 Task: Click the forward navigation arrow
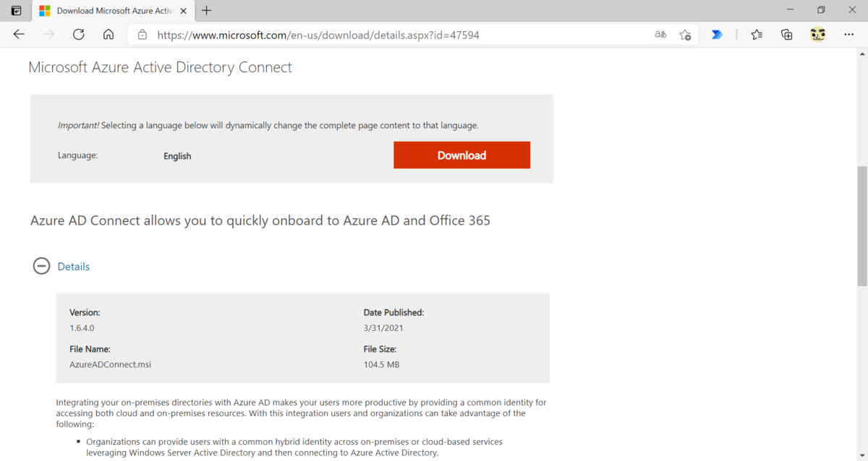(x=49, y=35)
